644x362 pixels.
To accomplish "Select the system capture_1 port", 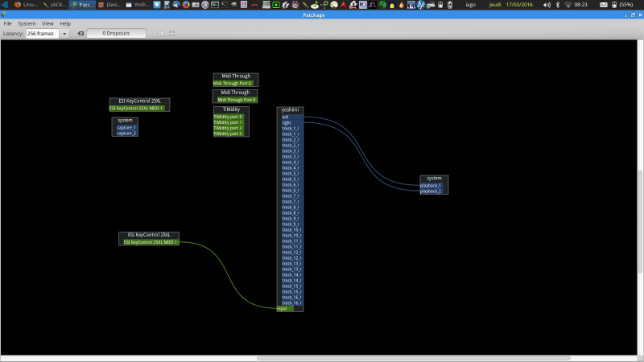I will tap(126, 127).
